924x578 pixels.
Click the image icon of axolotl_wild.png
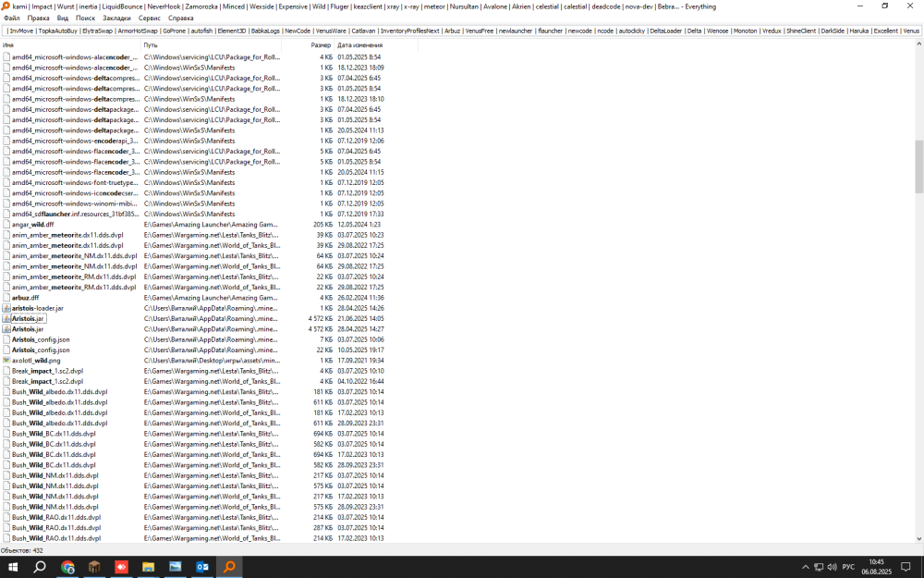pos(6,361)
